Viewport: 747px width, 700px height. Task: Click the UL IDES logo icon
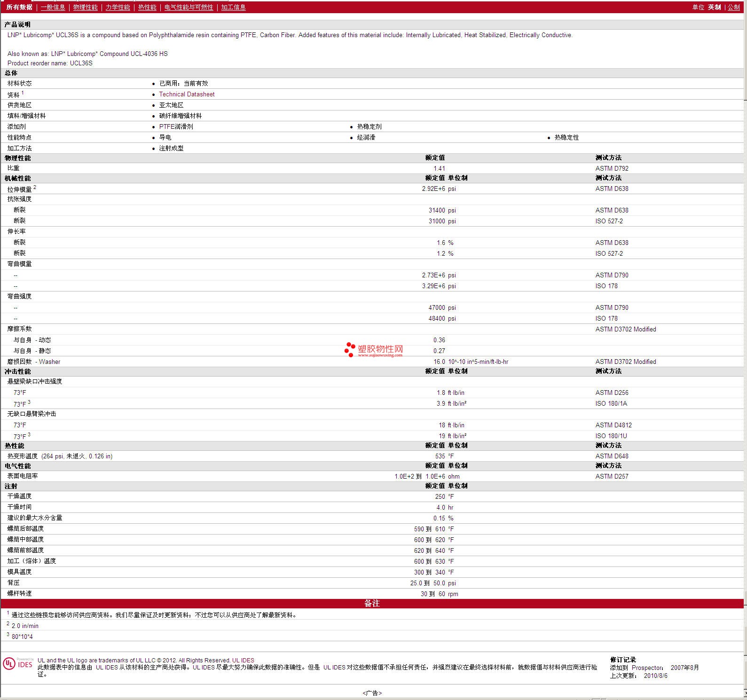click(x=18, y=663)
